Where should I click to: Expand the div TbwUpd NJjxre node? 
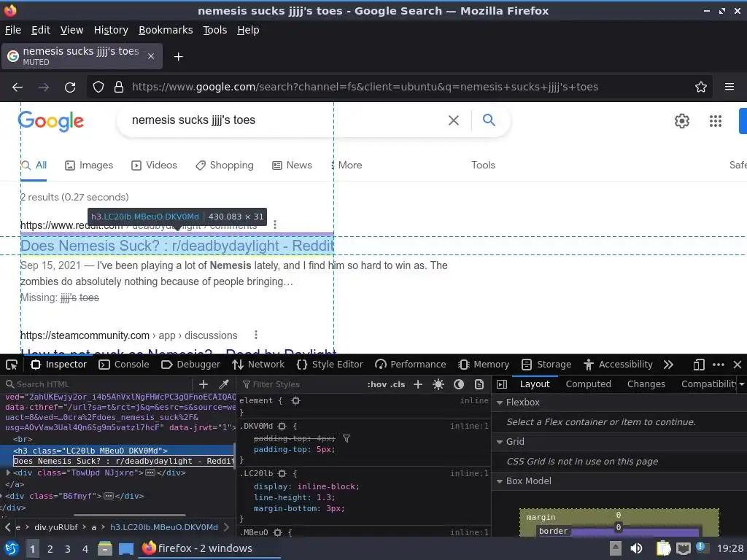pyautogui.click(x=8, y=472)
